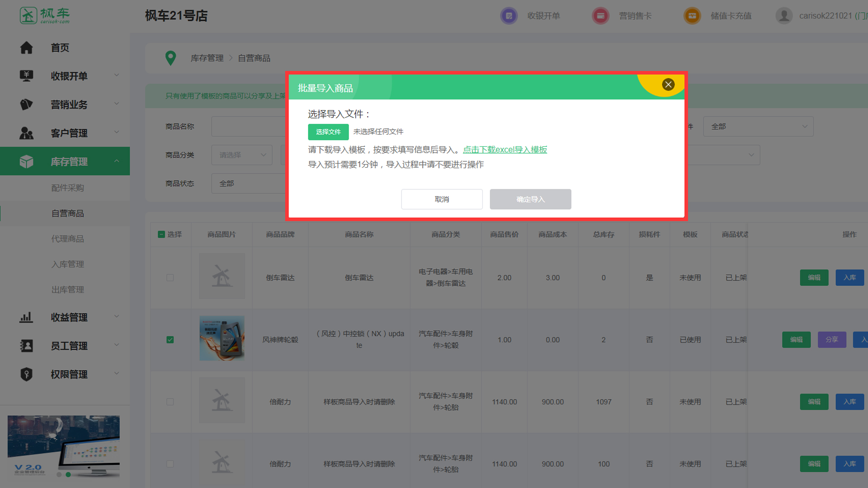
Task: Open 配件采购 submenu item
Action: coord(68,188)
